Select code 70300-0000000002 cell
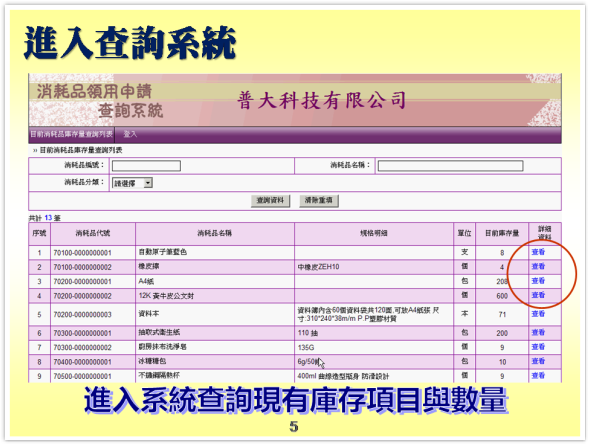590x445 pixels. pos(93,348)
